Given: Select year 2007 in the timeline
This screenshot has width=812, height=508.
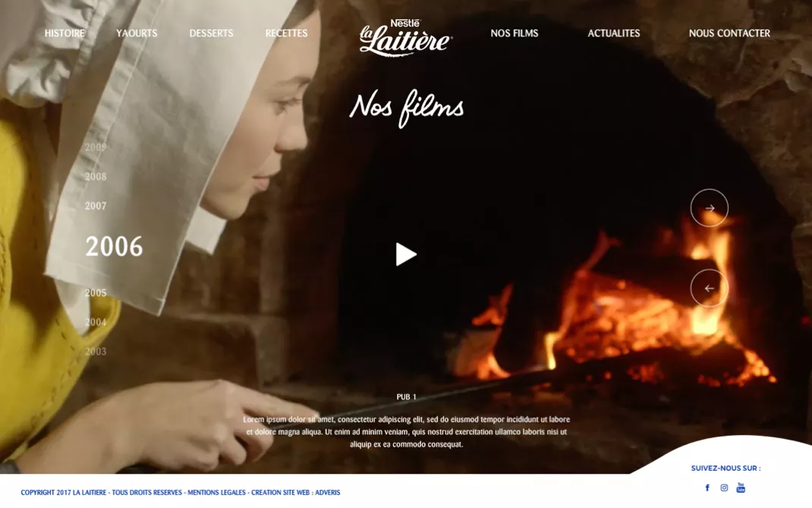Looking at the screenshot, I should (x=96, y=206).
